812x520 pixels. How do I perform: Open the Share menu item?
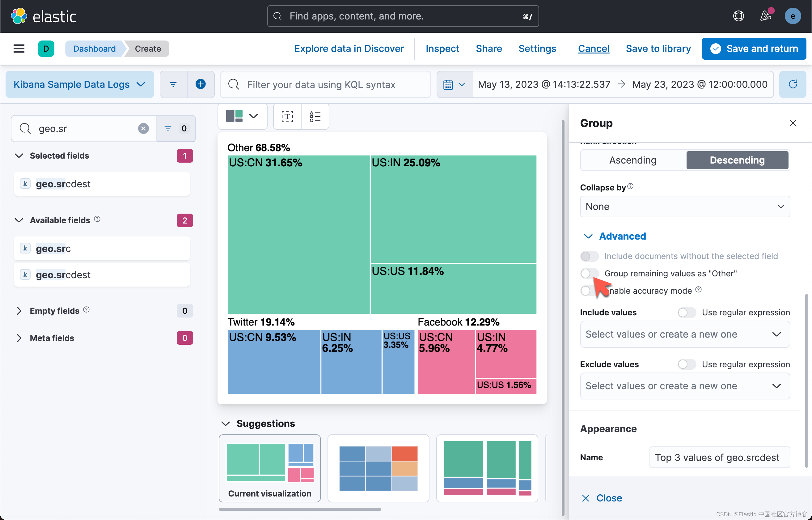tap(489, 49)
